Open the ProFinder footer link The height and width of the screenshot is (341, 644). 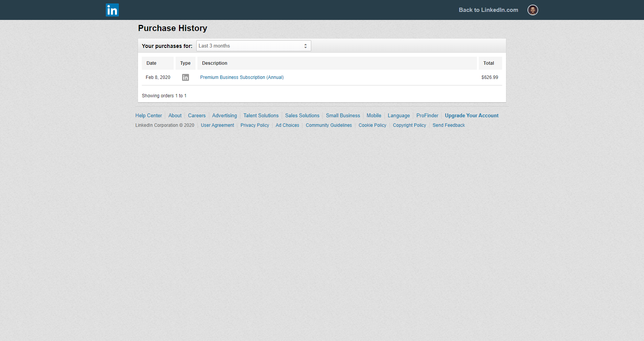pyautogui.click(x=427, y=115)
